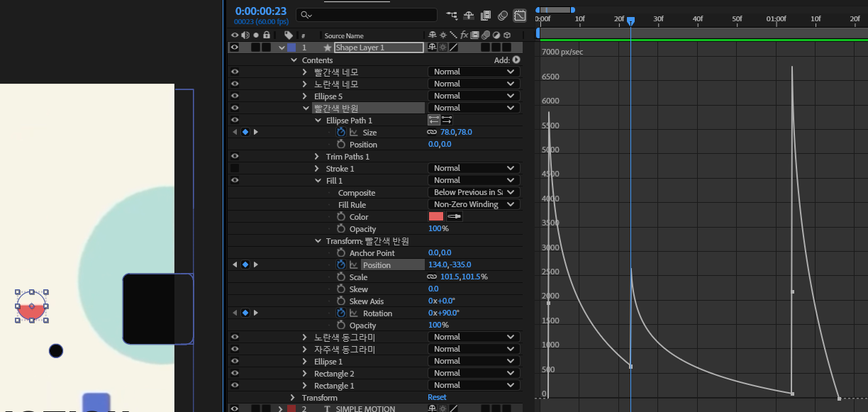Image resolution: width=868 pixels, height=412 pixels.
Task: Enable Motion Blur for all layers
Action: (x=503, y=15)
